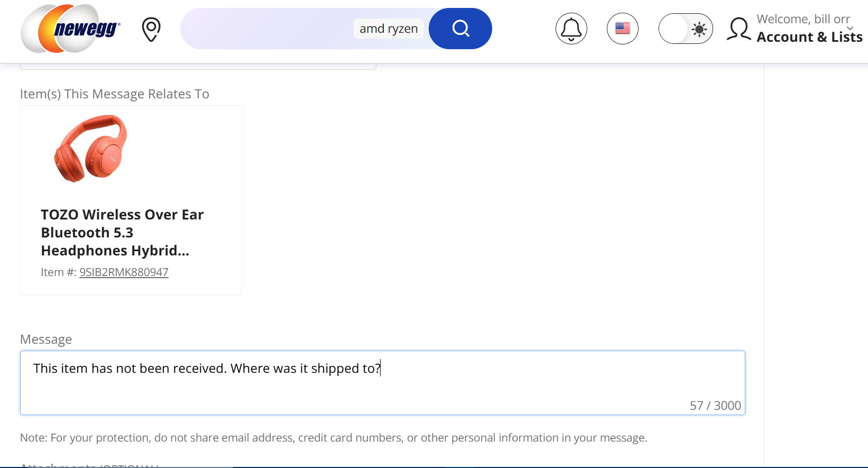Viewport: 868px width, 468px height.
Task: Open the Account & Lists menu
Action: [809, 37]
